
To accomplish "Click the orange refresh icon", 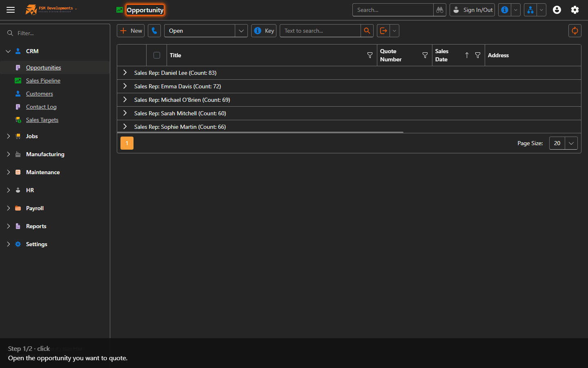I will 575,31.
